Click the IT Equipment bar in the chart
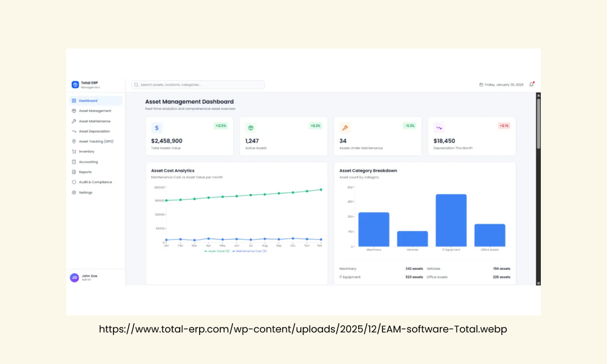 (x=451, y=220)
